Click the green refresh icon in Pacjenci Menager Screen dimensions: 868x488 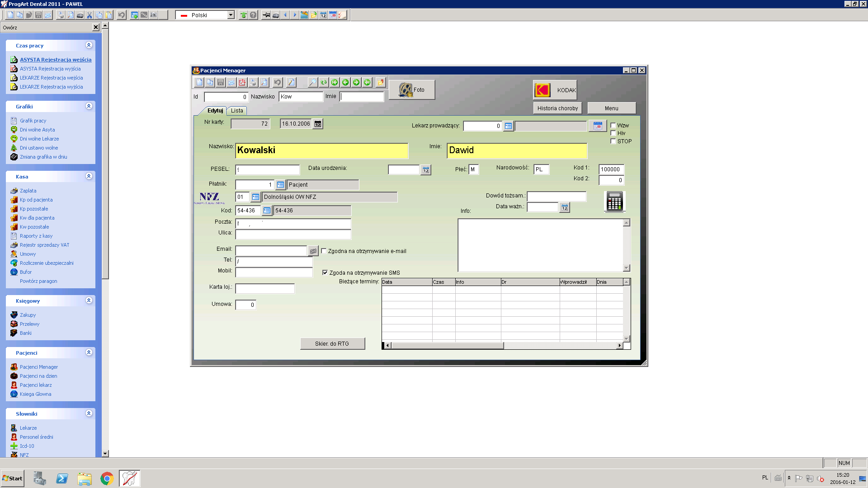pyautogui.click(x=324, y=82)
